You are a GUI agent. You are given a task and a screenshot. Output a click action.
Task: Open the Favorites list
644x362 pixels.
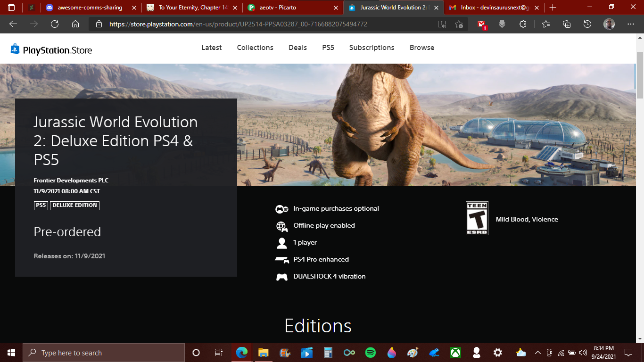[x=546, y=24]
